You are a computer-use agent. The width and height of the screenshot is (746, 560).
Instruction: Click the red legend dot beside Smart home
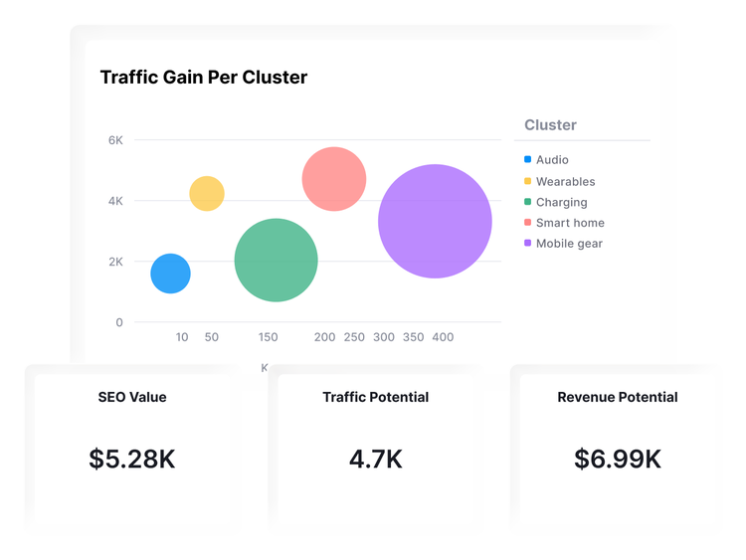point(528,223)
